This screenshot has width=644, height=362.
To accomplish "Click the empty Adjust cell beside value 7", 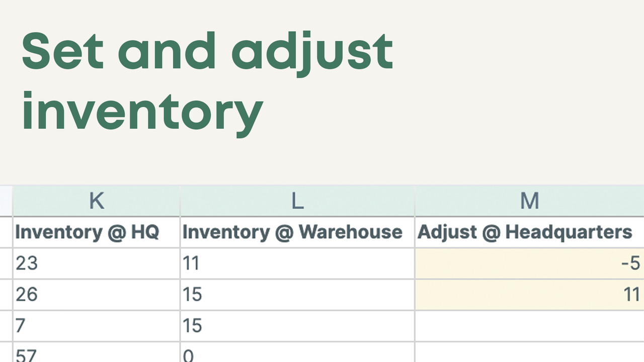I will (x=528, y=325).
